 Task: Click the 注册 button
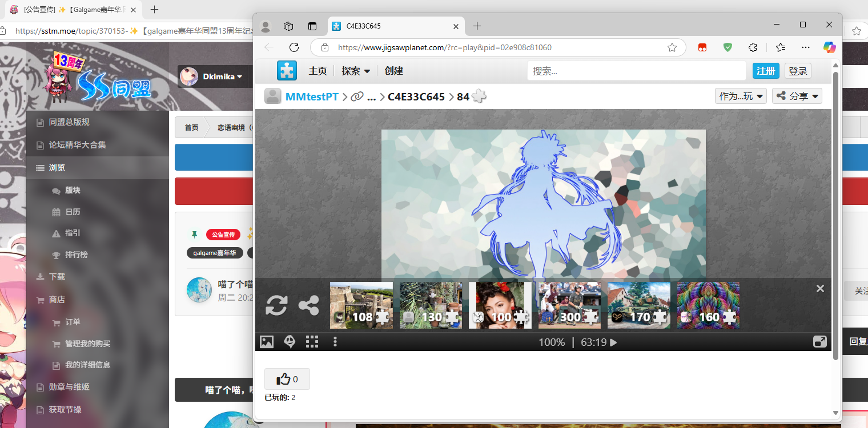[x=766, y=71]
